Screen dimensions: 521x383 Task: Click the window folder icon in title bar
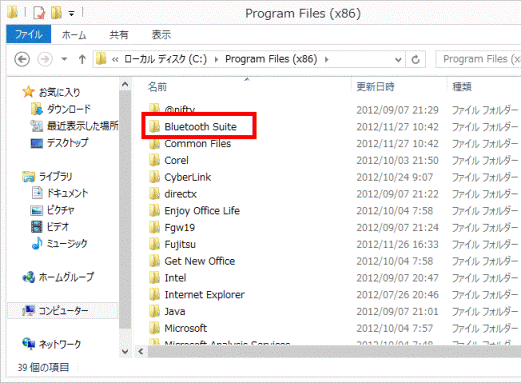point(13,12)
